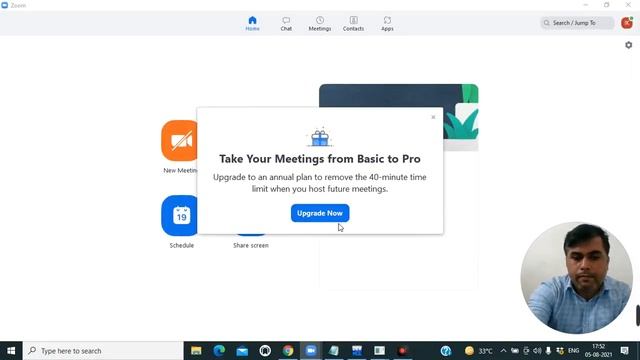Click the Share screen label
The height and width of the screenshot is (360, 640).
coord(251,245)
